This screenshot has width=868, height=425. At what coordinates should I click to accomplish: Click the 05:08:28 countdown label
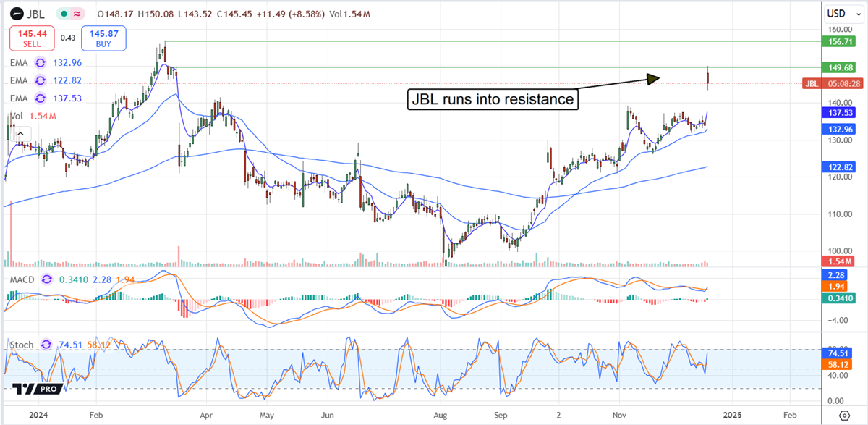coord(841,83)
